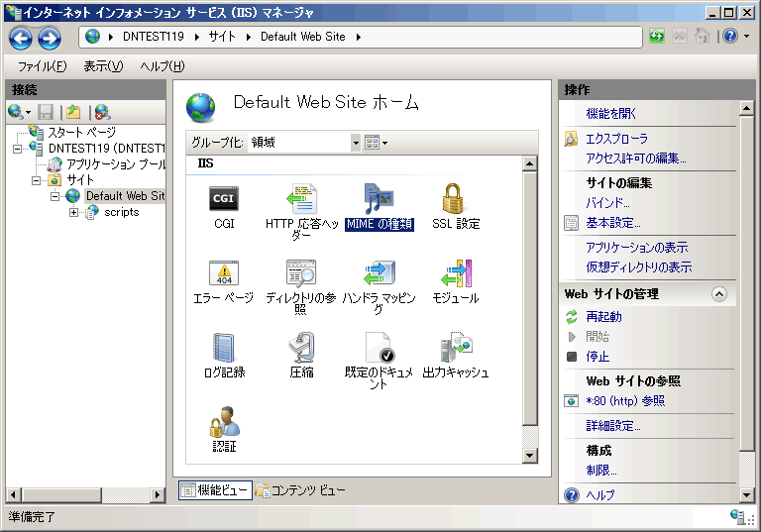
Task: Click *:80 (http) 参照 link
Action: point(625,401)
